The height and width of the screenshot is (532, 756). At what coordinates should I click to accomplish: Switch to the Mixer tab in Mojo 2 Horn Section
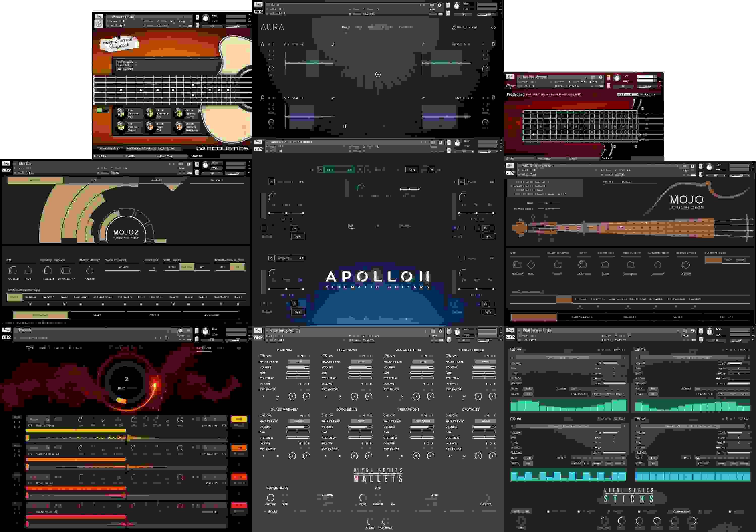(97, 315)
